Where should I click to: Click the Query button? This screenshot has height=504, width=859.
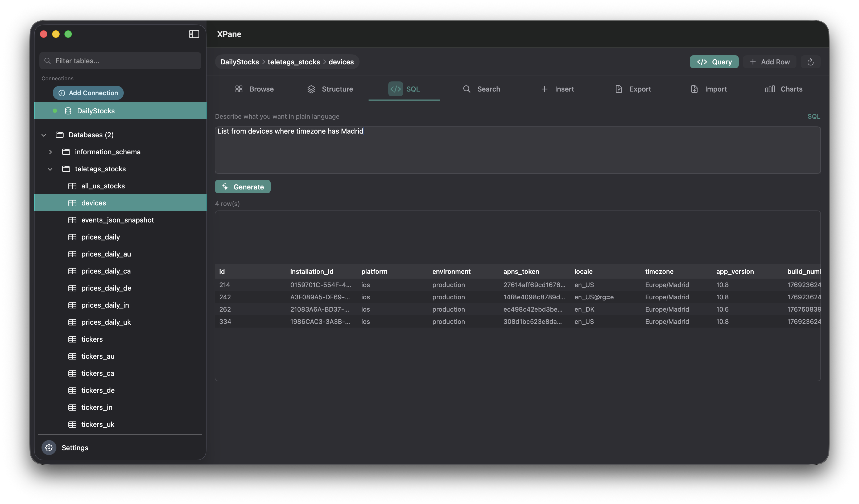tap(714, 62)
